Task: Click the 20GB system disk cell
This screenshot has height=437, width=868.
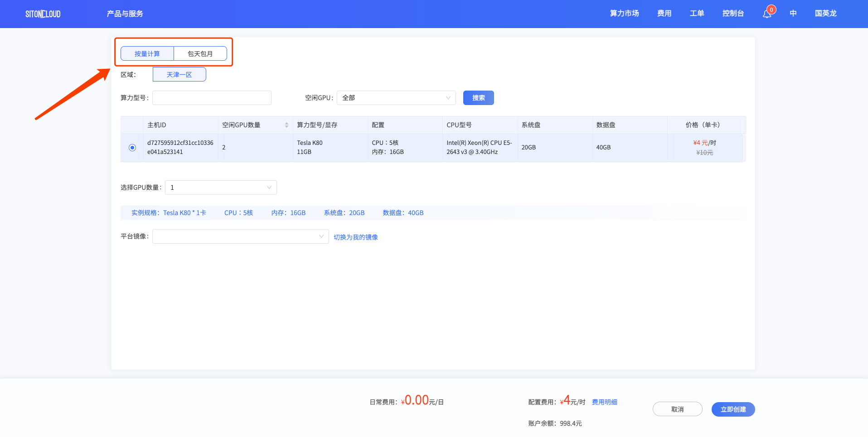Action: pos(555,148)
